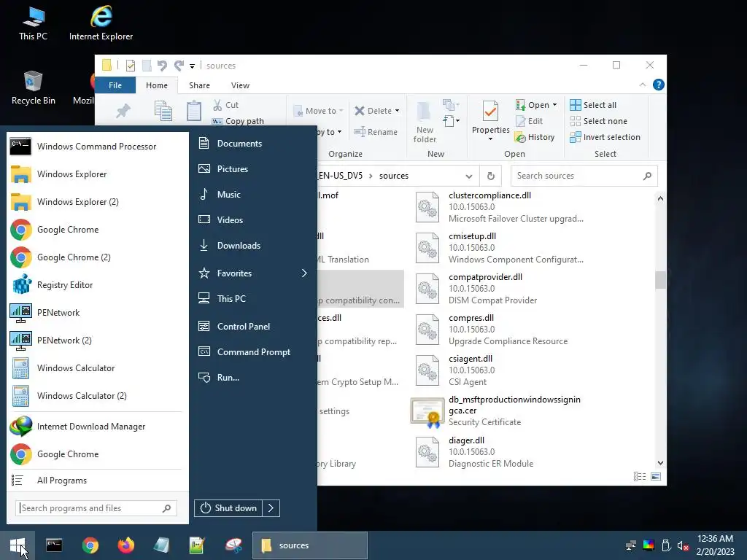
Task: Switch to the Share ribbon tab
Action: point(199,85)
